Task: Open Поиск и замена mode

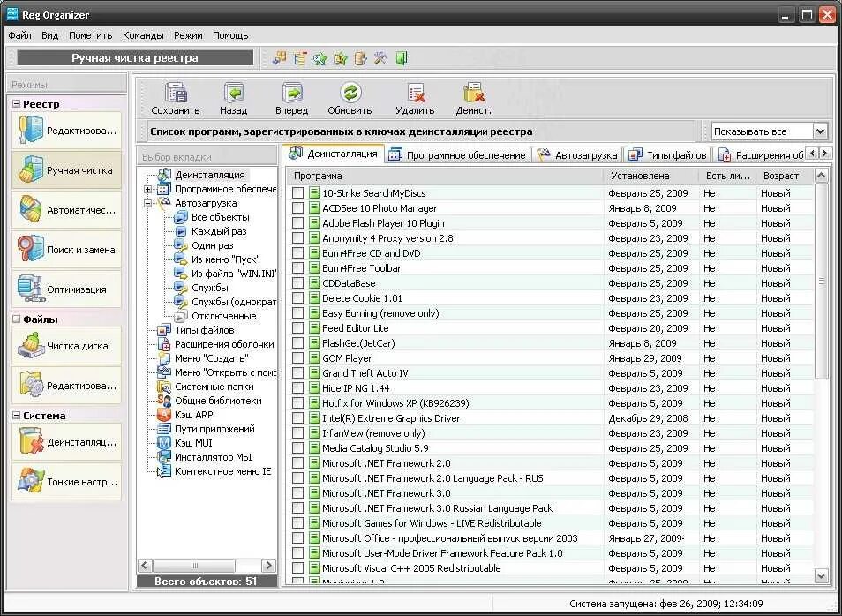Action: tap(67, 250)
